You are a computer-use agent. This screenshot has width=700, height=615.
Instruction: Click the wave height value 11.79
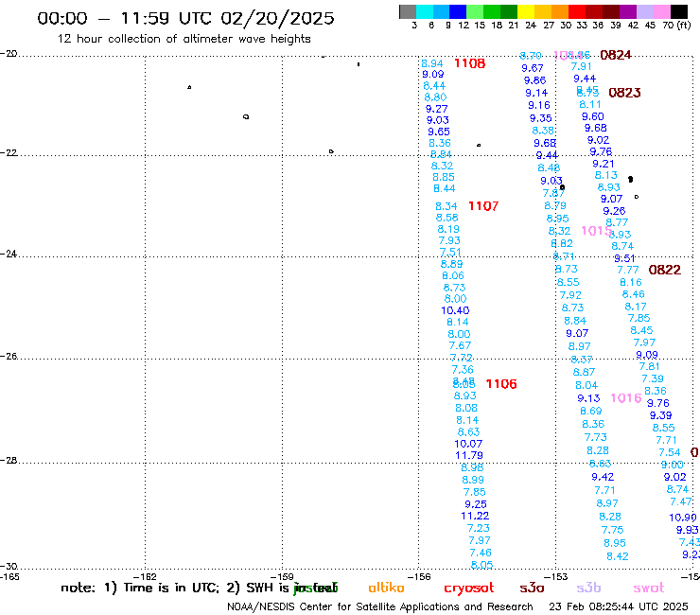pyautogui.click(x=469, y=455)
